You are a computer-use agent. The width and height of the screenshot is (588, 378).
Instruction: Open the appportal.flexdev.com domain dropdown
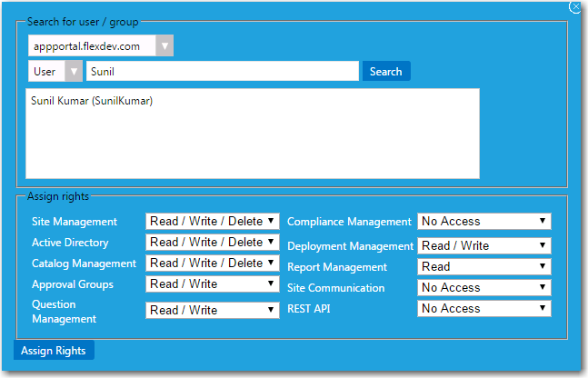coord(100,45)
